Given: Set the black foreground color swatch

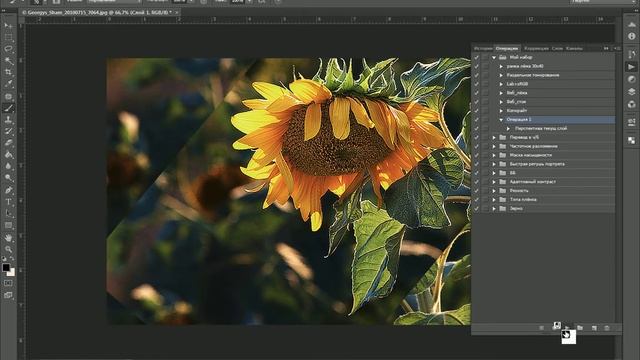Looking at the screenshot, I should 6,268.
